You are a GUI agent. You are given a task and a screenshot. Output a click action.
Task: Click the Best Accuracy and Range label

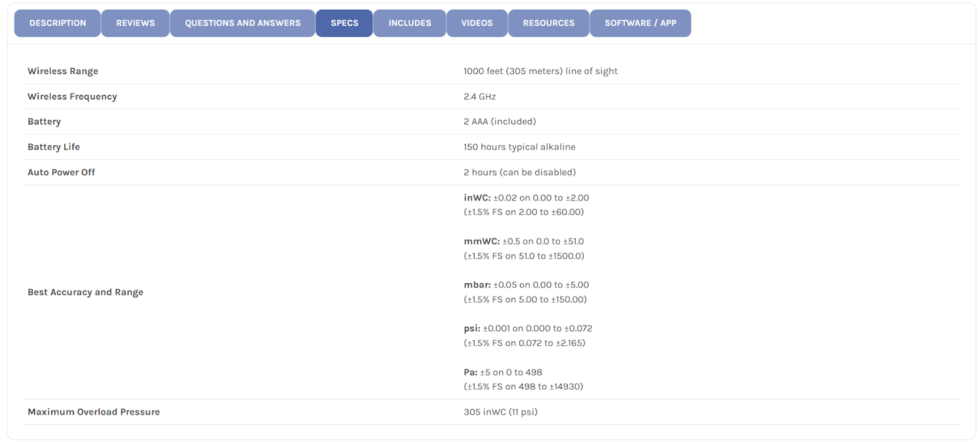pos(85,292)
